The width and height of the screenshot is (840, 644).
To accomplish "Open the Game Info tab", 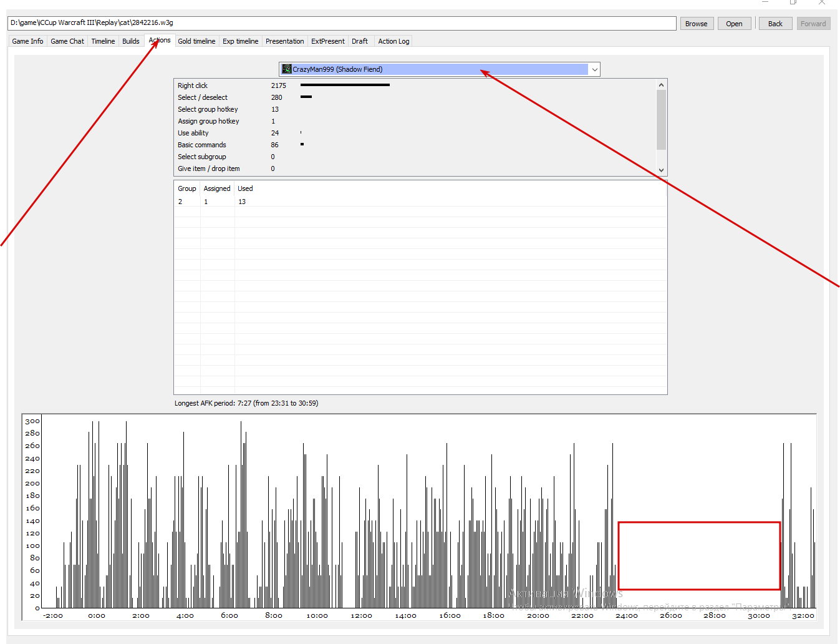I will (x=27, y=41).
